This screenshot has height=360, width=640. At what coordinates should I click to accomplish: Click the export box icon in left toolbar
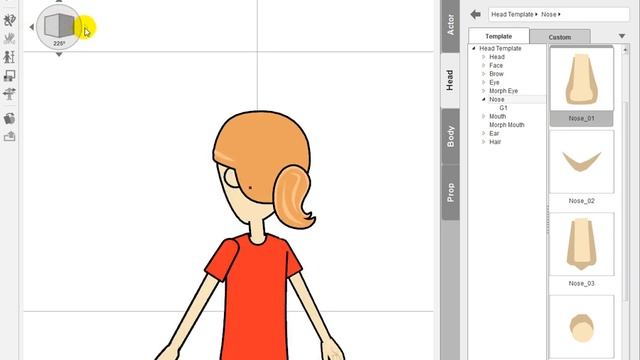coord(9,136)
